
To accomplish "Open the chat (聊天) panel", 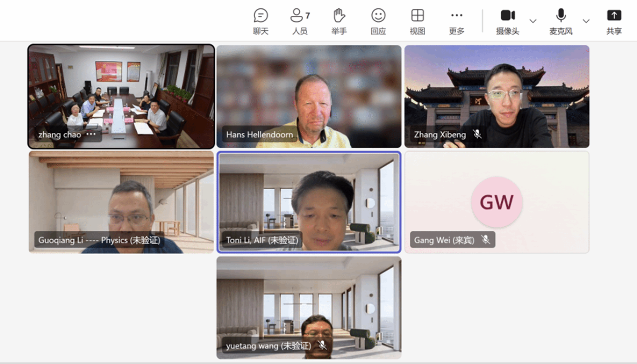I will point(260,21).
